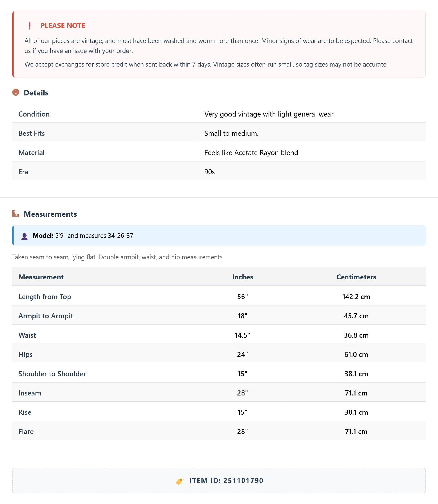Click the yellow price tag icon
This screenshot has width=438, height=504.
pos(180,481)
